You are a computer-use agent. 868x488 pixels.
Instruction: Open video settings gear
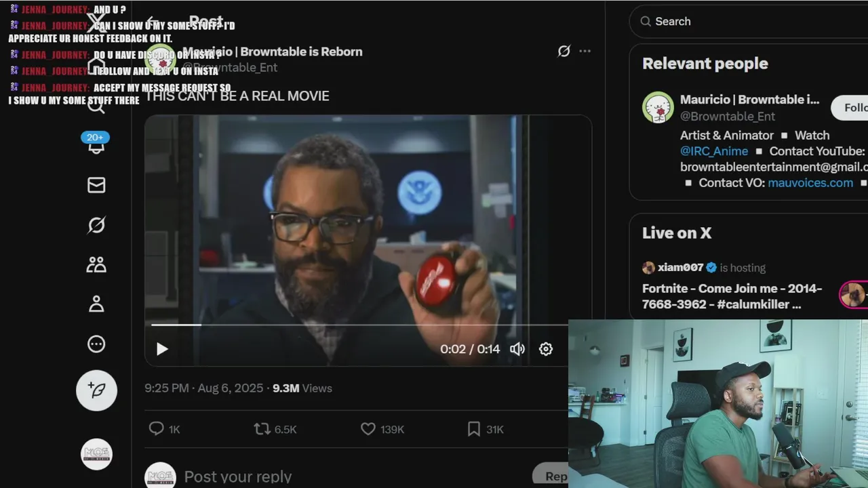pyautogui.click(x=546, y=349)
